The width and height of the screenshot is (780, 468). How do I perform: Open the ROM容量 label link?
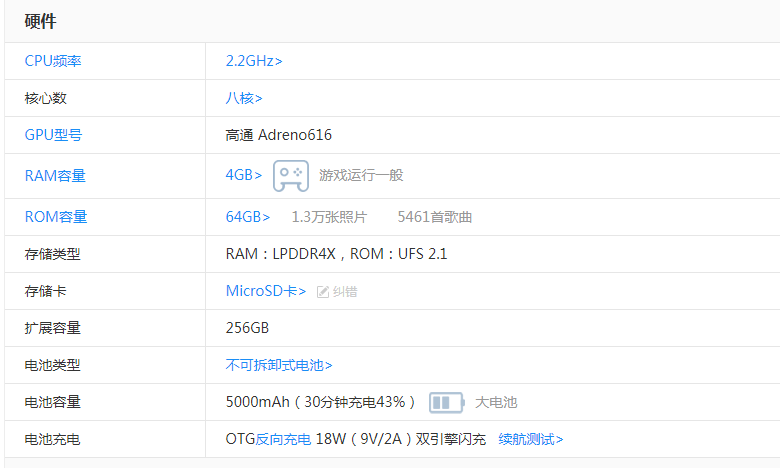pos(56,217)
